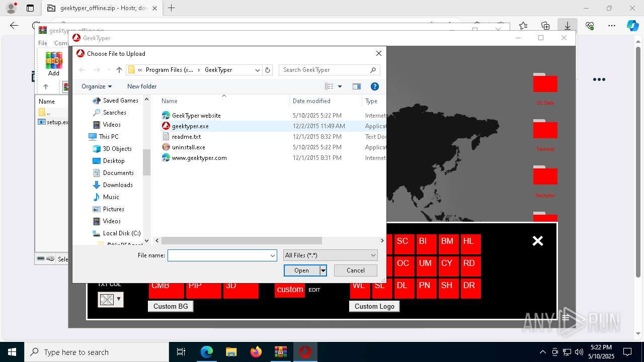Screen dimensions: 644x362
Task: Toggle the preview pane button
Action: [357, 86]
